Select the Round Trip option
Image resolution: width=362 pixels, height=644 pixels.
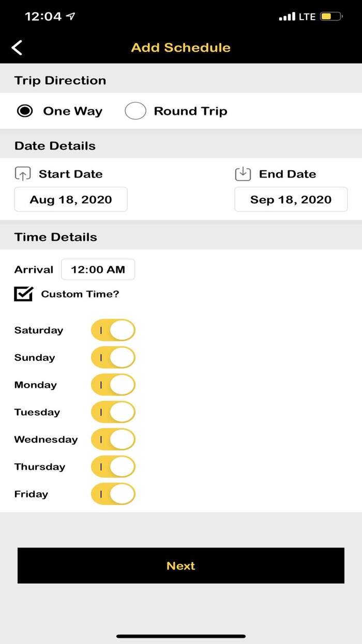click(135, 111)
